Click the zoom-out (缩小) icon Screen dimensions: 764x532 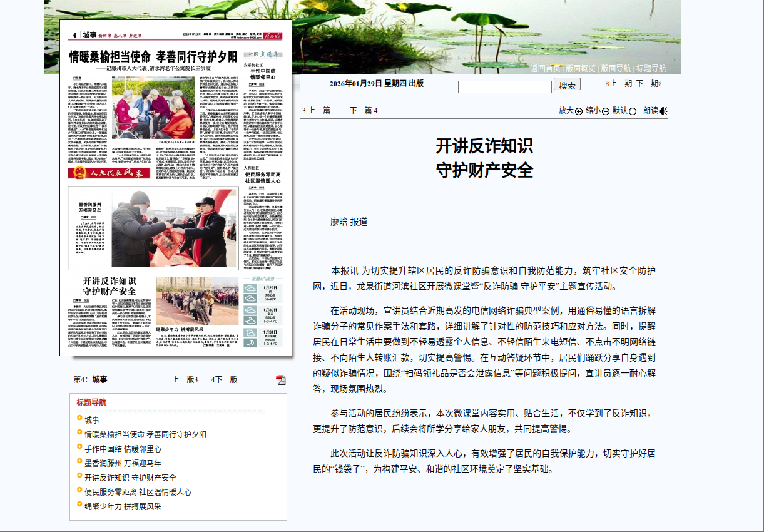point(606,111)
